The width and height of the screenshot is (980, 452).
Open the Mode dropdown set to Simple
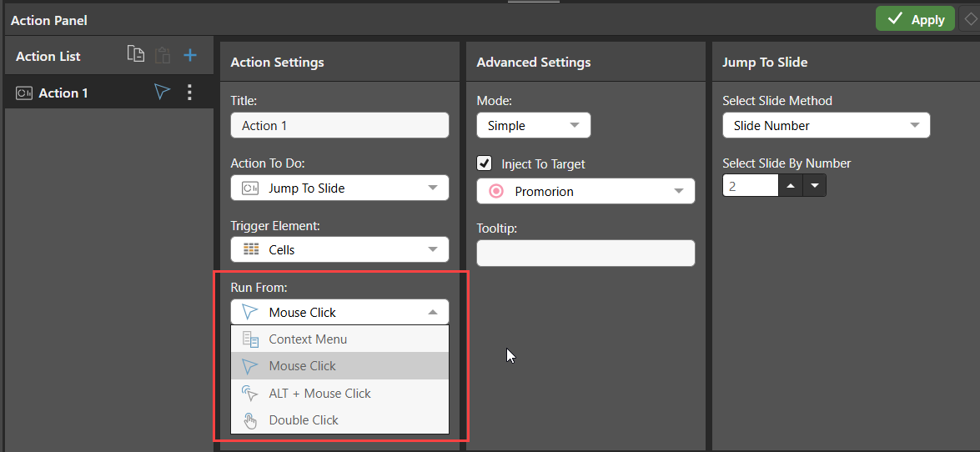click(x=533, y=126)
